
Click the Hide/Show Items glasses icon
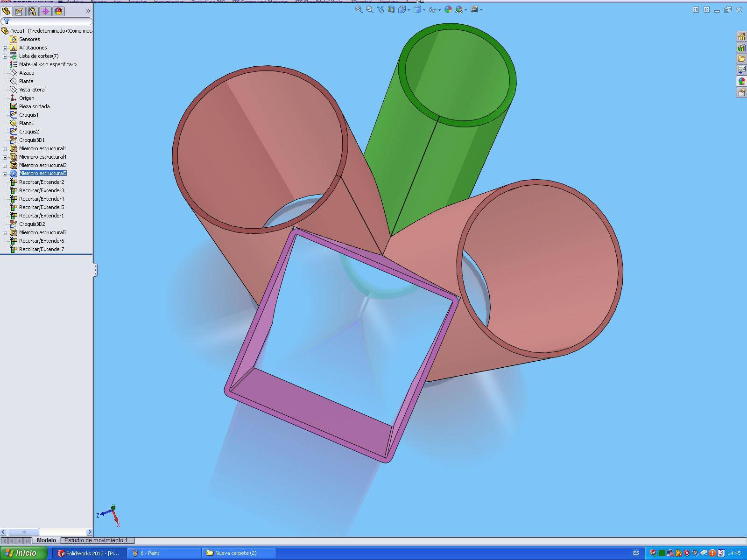(433, 9)
